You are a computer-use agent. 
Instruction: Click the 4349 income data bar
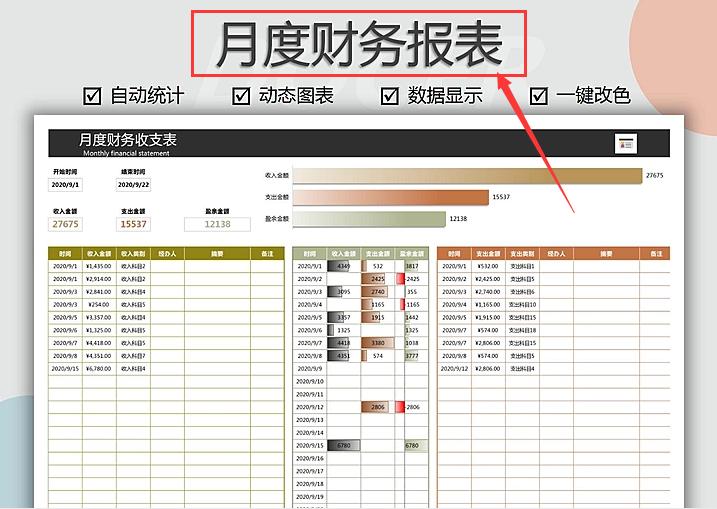click(x=339, y=266)
